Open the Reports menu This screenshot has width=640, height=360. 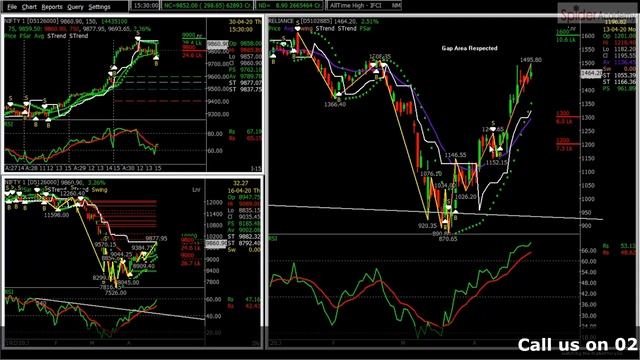(x=52, y=7)
